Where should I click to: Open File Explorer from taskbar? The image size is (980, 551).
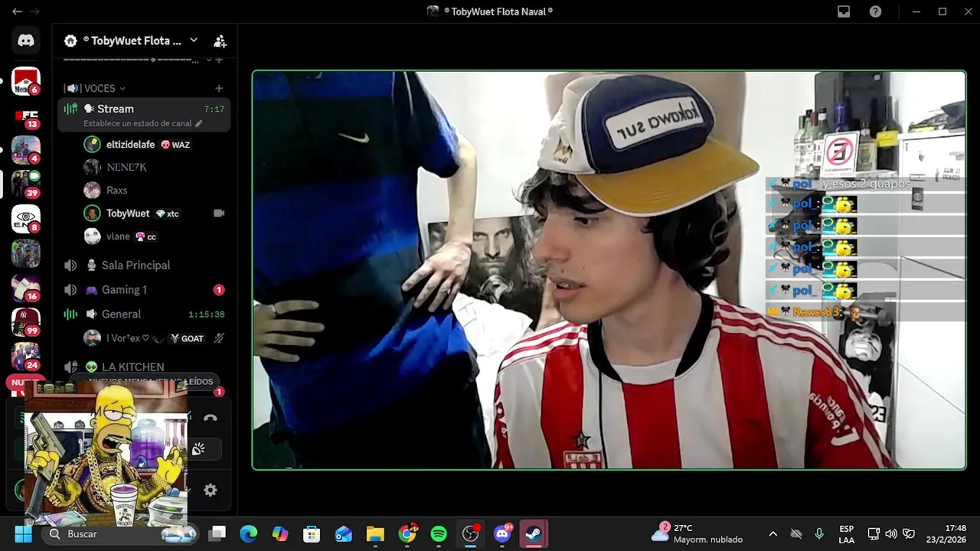click(x=375, y=534)
